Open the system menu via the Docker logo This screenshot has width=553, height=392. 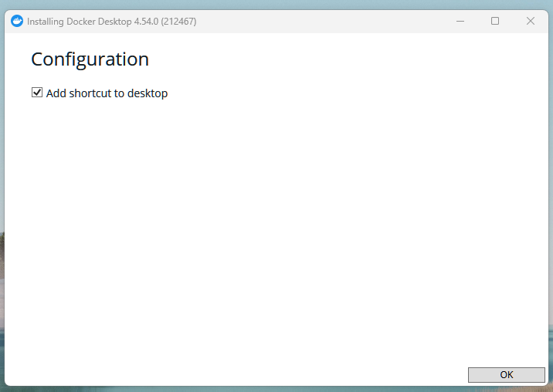pyautogui.click(x=17, y=22)
